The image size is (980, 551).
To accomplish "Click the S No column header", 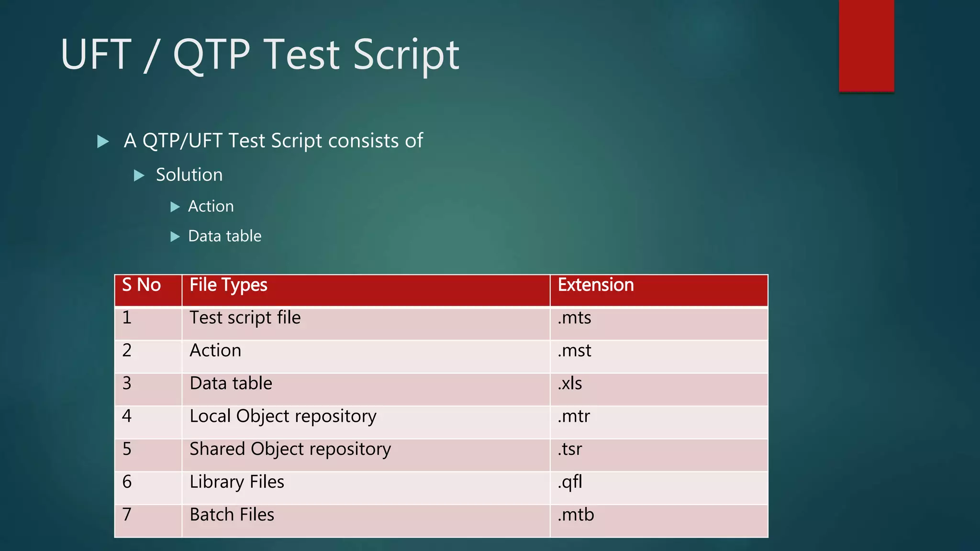I will click(x=148, y=290).
